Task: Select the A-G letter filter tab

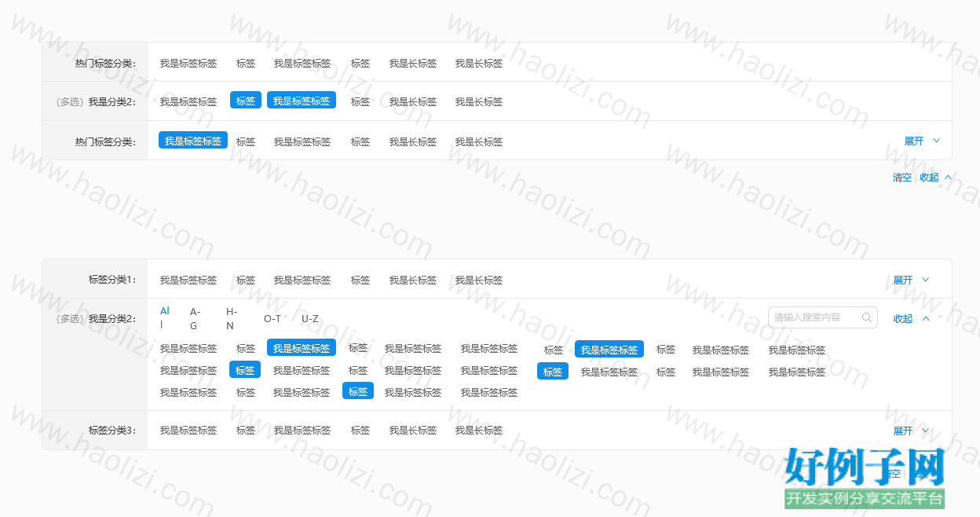Action: (195, 318)
